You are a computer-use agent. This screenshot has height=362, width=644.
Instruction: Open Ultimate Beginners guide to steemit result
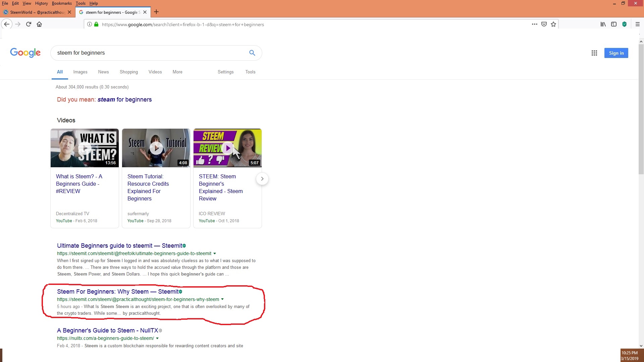120,246
